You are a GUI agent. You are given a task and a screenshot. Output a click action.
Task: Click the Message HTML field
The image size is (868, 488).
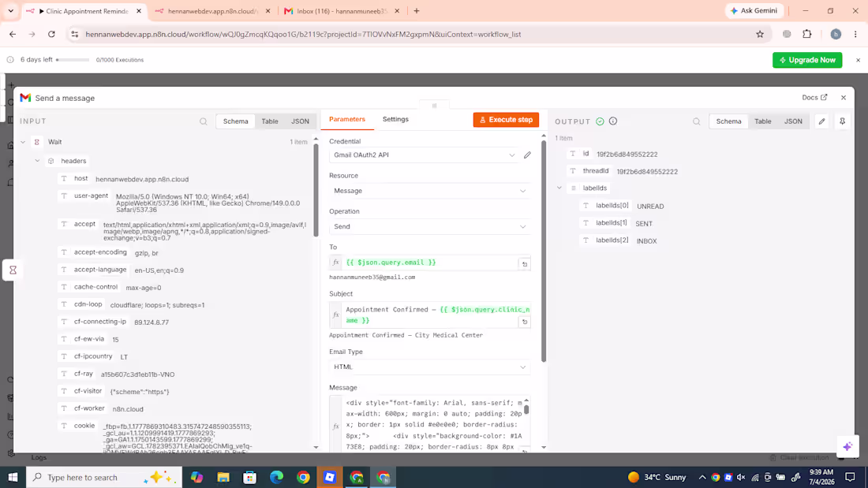point(430,424)
